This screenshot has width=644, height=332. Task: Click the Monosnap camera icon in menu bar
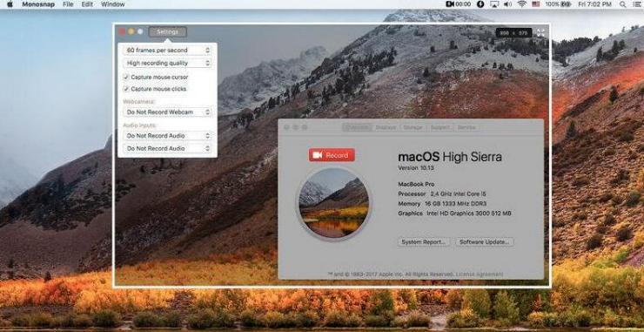click(450, 4)
